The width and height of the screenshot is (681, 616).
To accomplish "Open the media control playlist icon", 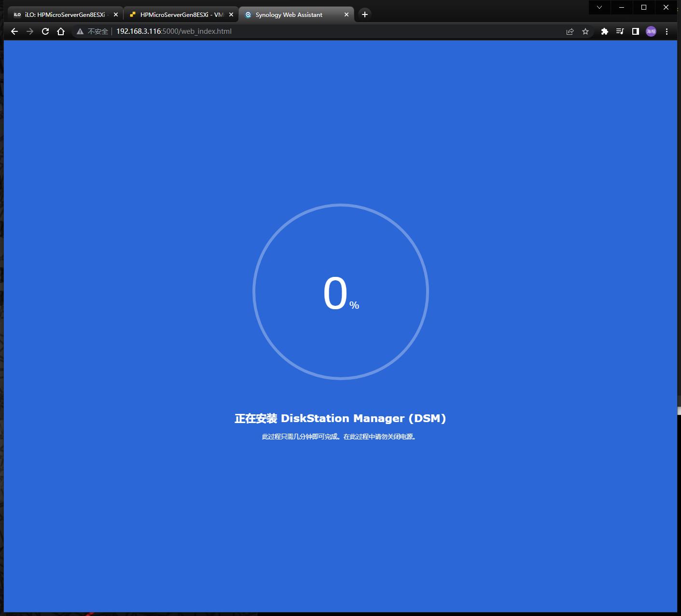I will pyautogui.click(x=620, y=31).
